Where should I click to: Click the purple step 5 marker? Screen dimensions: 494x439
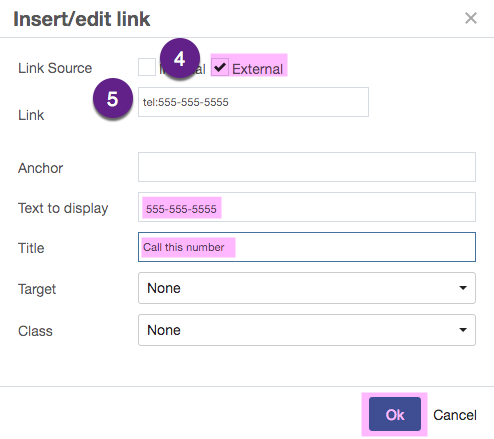point(113,98)
